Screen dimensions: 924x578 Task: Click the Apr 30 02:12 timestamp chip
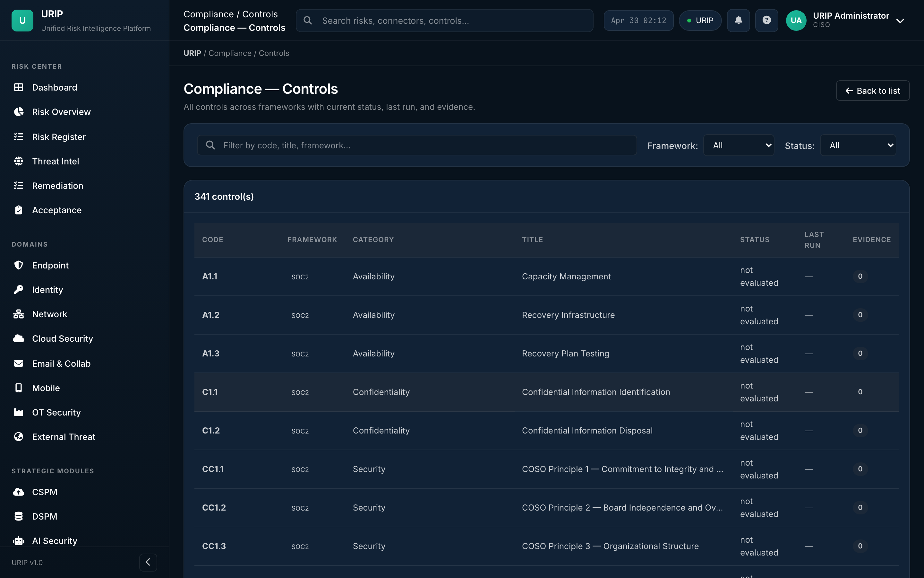point(638,20)
